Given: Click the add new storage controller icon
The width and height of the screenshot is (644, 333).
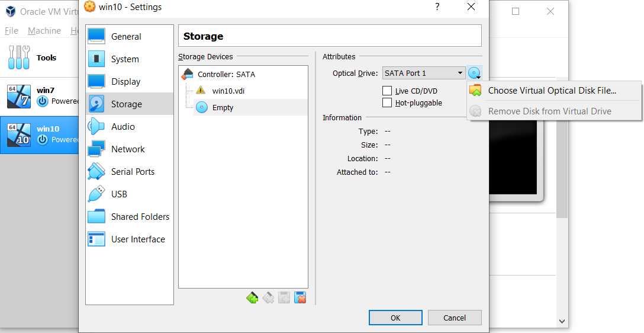Looking at the screenshot, I should tap(252, 297).
